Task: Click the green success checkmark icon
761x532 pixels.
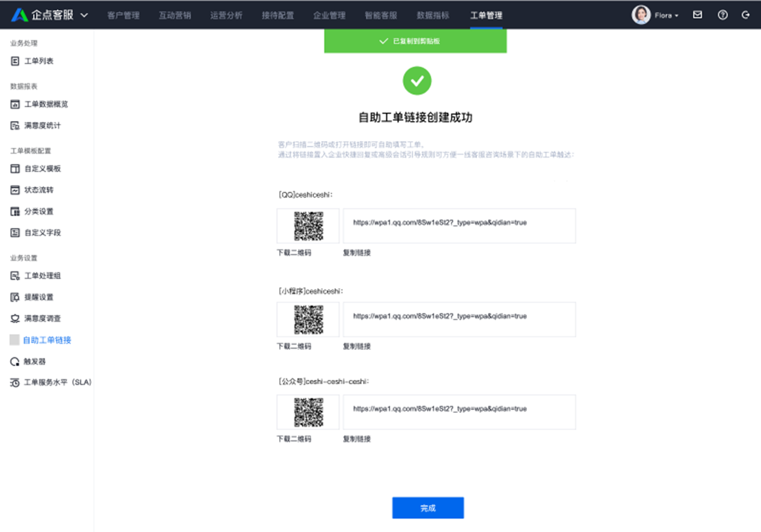Action: pyautogui.click(x=417, y=81)
